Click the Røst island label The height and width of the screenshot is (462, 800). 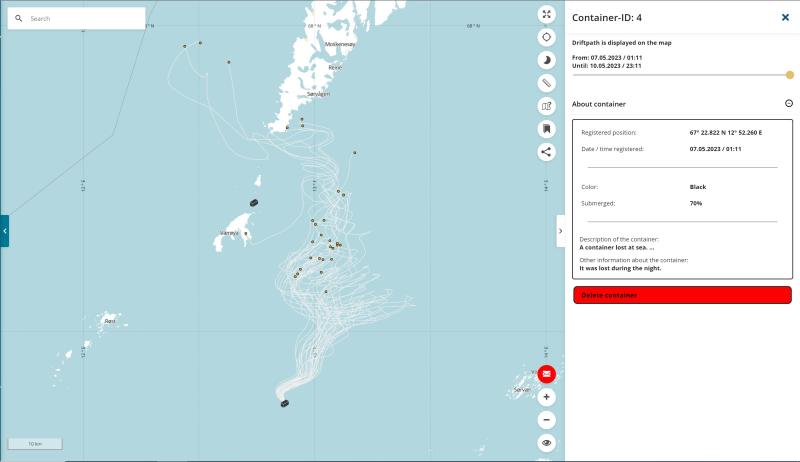tap(110, 321)
